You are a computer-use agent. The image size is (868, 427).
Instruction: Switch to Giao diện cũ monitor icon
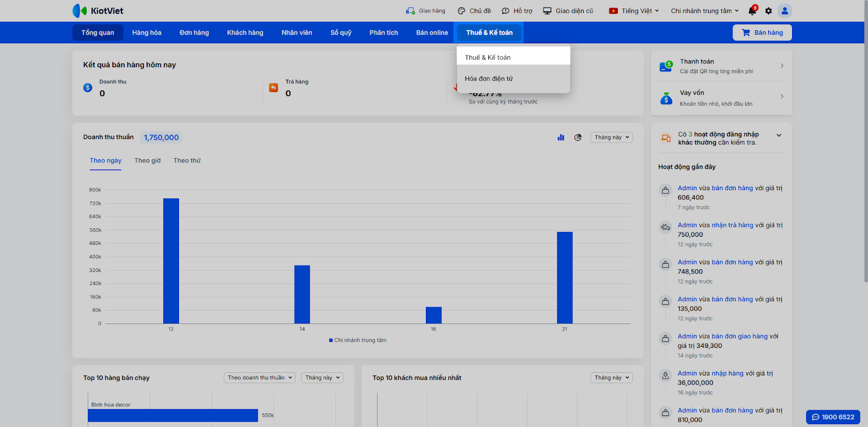(x=547, y=11)
